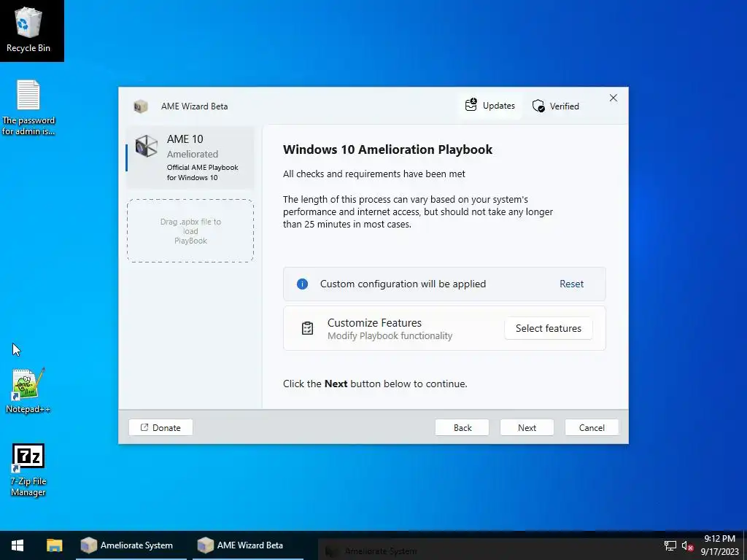
Task: Click the muted volume tray icon
Action: 687,545
